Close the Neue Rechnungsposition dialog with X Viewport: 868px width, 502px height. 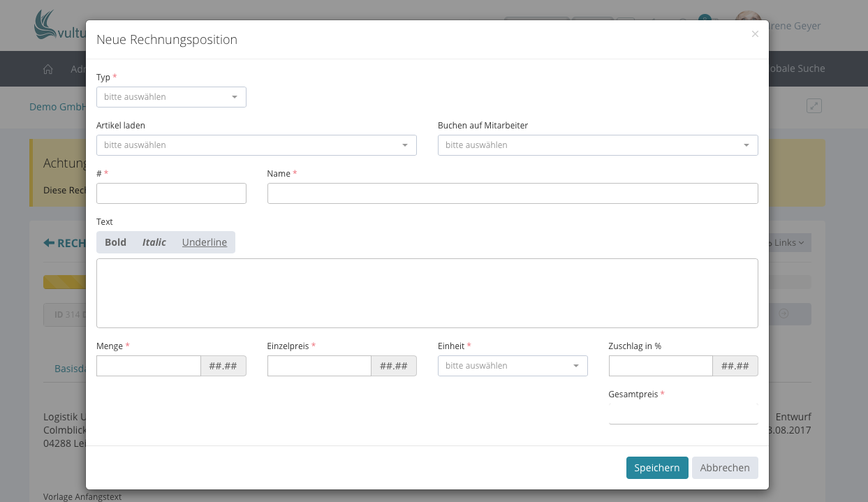(755, 34)
